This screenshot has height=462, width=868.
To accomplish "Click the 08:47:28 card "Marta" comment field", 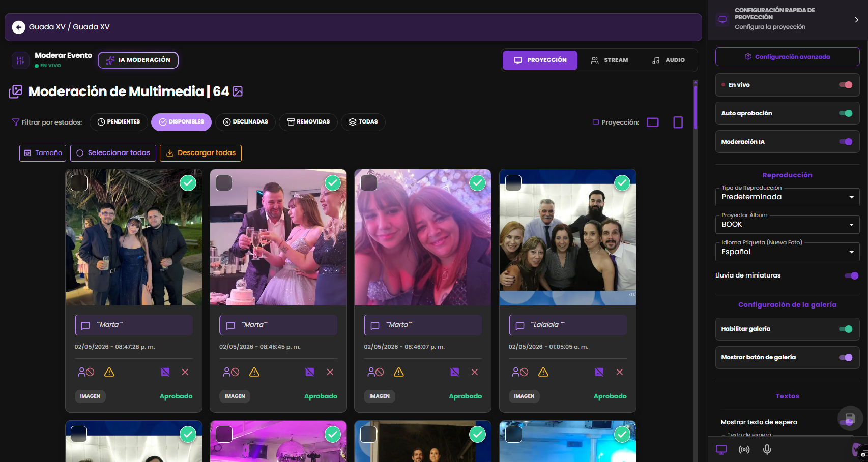I will (134, 325).
